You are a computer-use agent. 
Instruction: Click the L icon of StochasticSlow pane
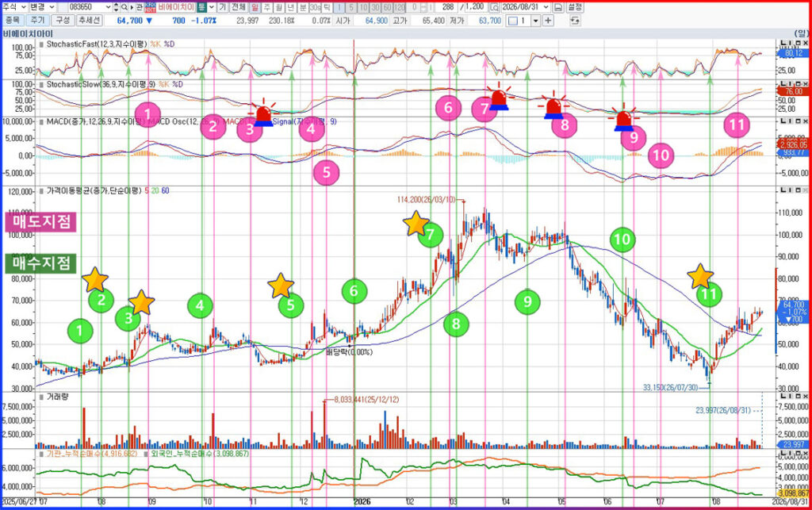coord(784,83)
